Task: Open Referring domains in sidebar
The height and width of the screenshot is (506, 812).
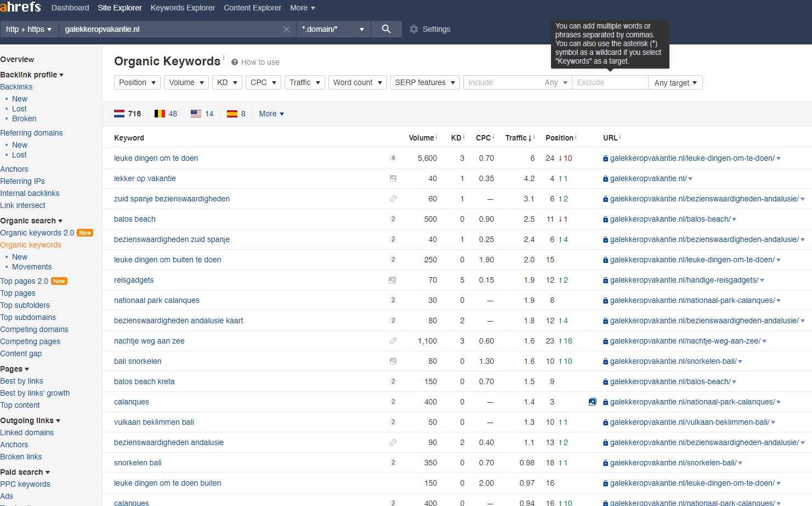Action: [x=31, y=133]
